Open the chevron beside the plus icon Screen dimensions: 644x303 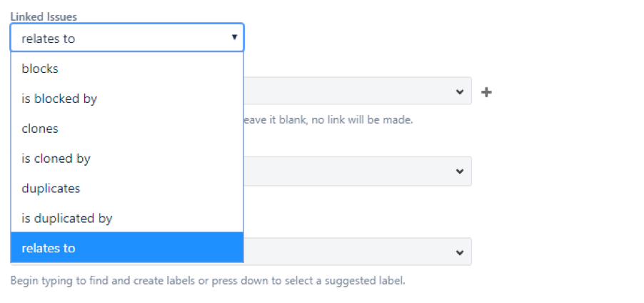click(x=460, y=91)
